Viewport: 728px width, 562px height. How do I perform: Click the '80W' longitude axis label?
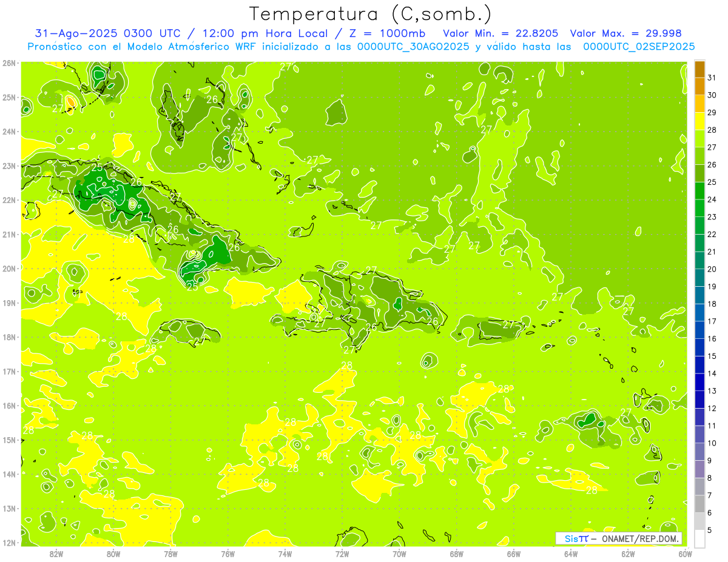pyautogui.click(x=113, y=554)
